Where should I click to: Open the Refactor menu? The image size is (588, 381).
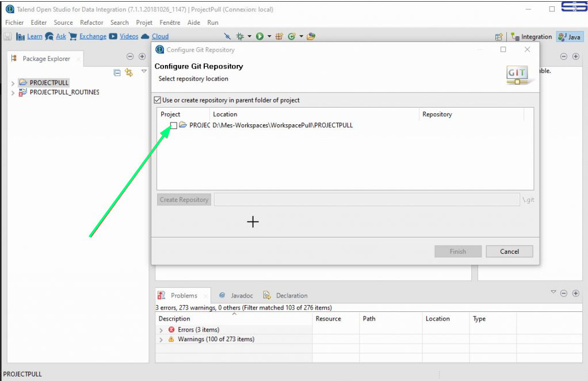91,22
